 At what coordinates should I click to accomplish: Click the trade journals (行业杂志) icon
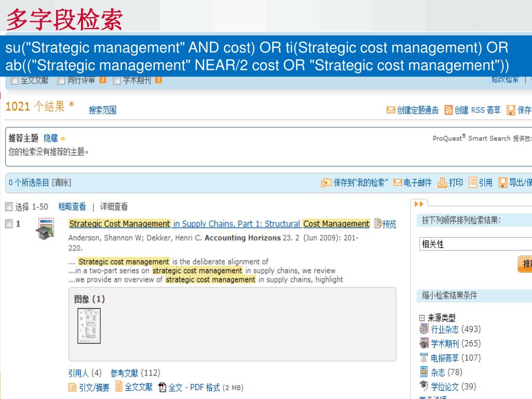point(424,329)
